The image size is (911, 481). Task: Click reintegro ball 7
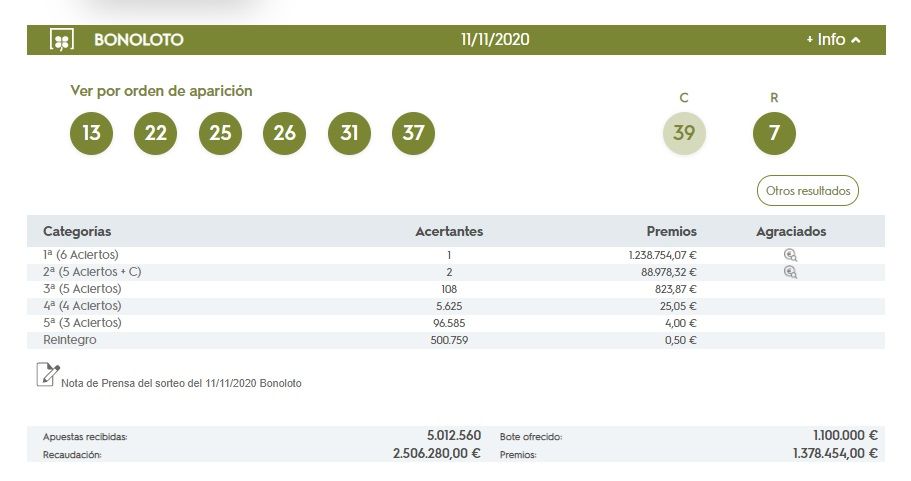(774, 133)
